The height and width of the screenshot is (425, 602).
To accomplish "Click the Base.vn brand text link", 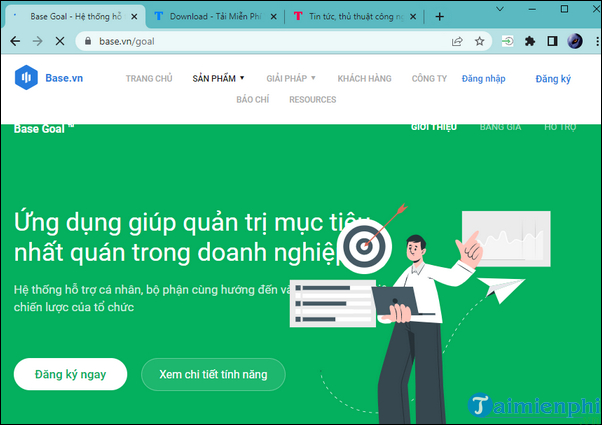I will [64, 78].
